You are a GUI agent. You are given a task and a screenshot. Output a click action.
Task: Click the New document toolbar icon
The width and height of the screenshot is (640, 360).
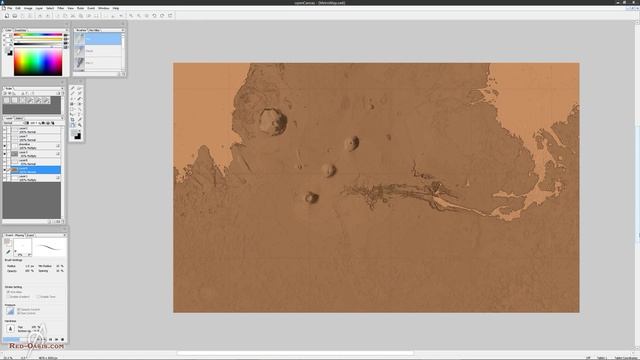click(x=7, y=16)
